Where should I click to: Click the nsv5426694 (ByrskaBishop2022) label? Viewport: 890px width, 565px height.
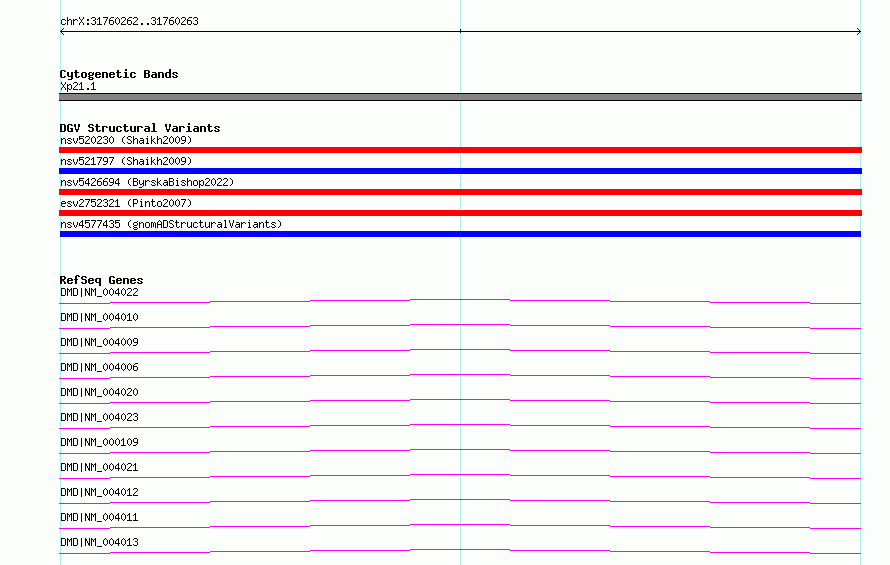pos(147,182)
